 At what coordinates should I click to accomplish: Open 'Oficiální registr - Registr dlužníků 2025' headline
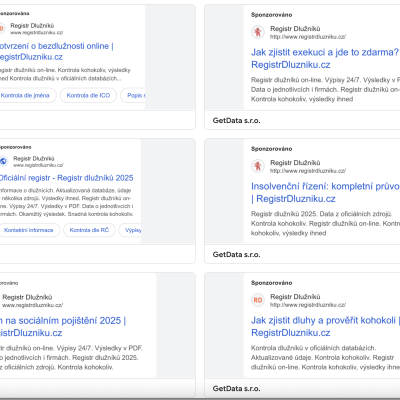click(x=66, y=178)
